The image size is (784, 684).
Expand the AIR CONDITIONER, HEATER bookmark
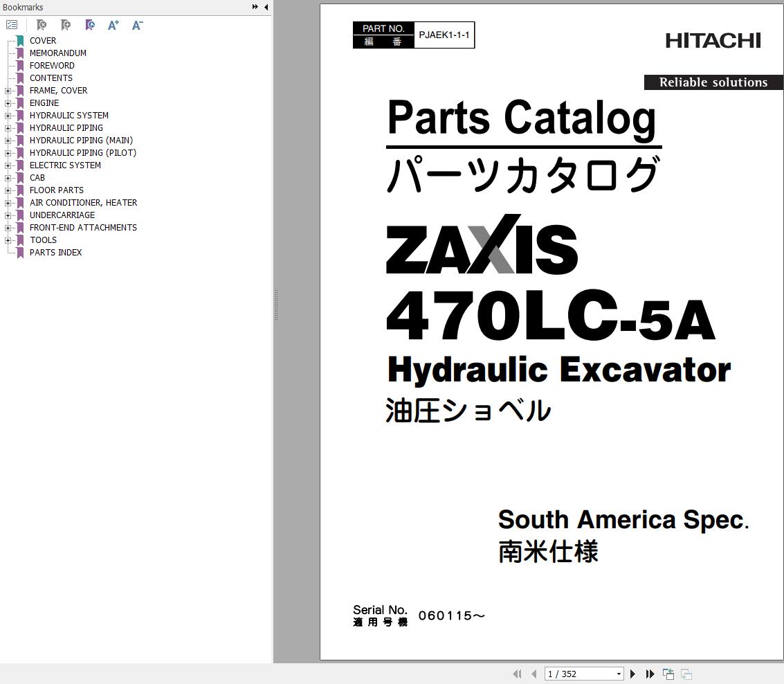click(x=8, y=203)
